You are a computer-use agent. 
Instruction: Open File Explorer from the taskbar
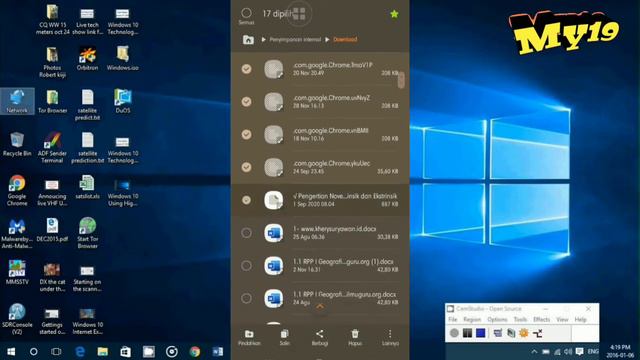103,351
